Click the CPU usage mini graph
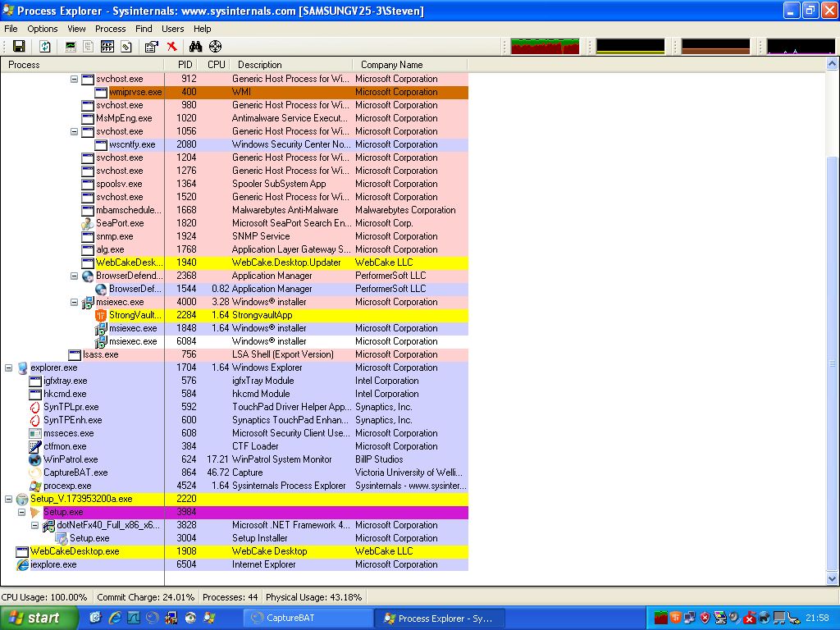Screen dimensions: 840x630 [545, 46]
